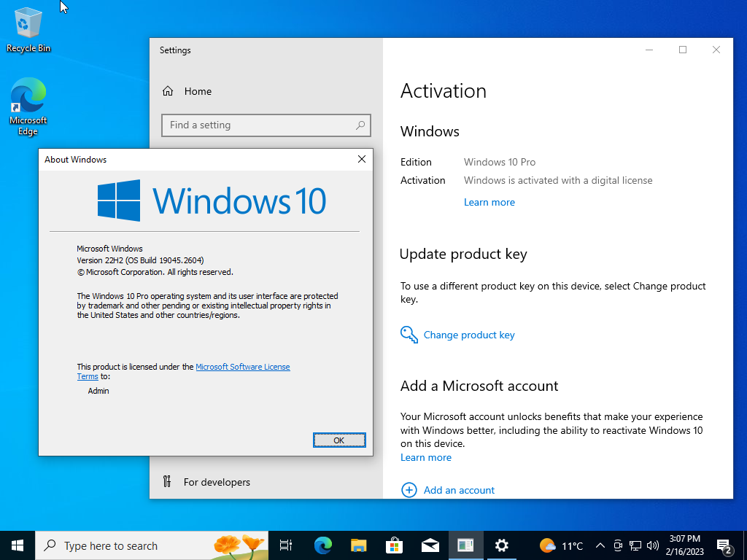747x560 pixels.
Task: Click the search magnifier in Find a setting
Action: [x=360, y=125]
